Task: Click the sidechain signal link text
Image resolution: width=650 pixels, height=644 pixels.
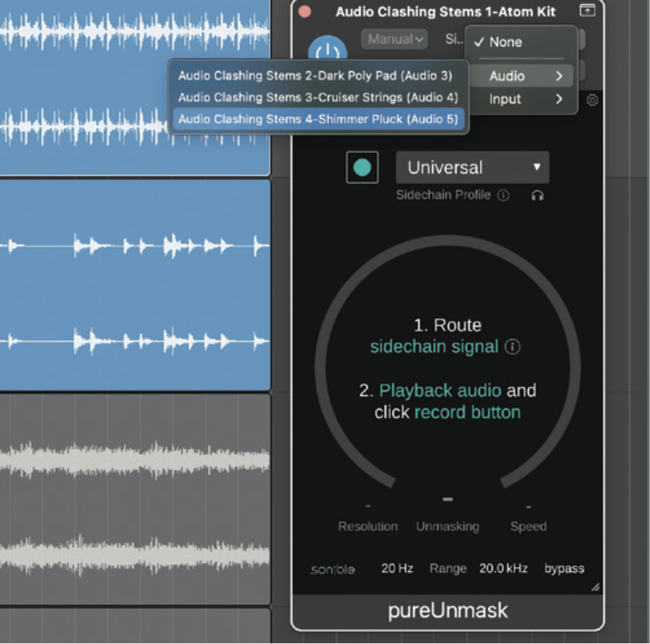Action: click(434, 347)
